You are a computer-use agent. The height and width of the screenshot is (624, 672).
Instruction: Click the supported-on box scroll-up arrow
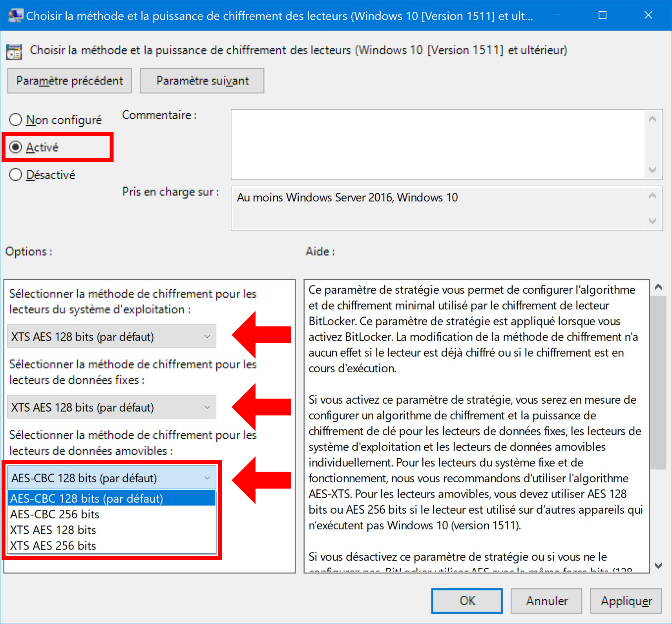pyautogui.click(x=652, y=196)
